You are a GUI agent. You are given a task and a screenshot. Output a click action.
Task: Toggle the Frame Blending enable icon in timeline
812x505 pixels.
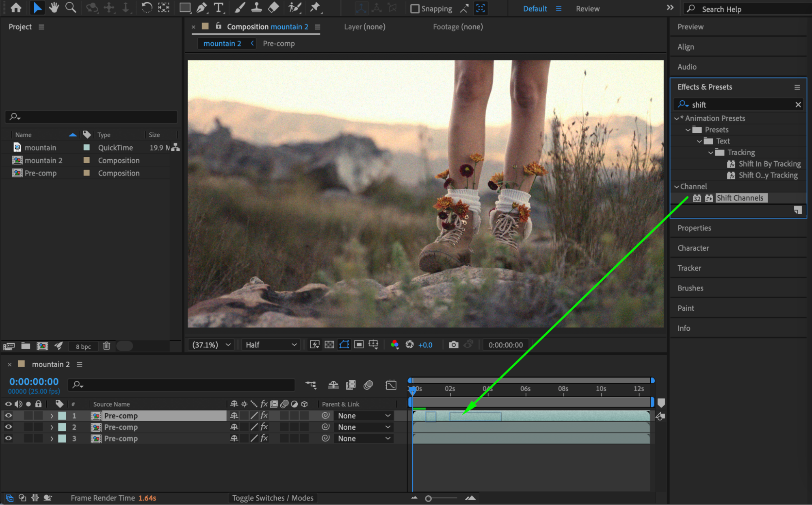(351, 385)
